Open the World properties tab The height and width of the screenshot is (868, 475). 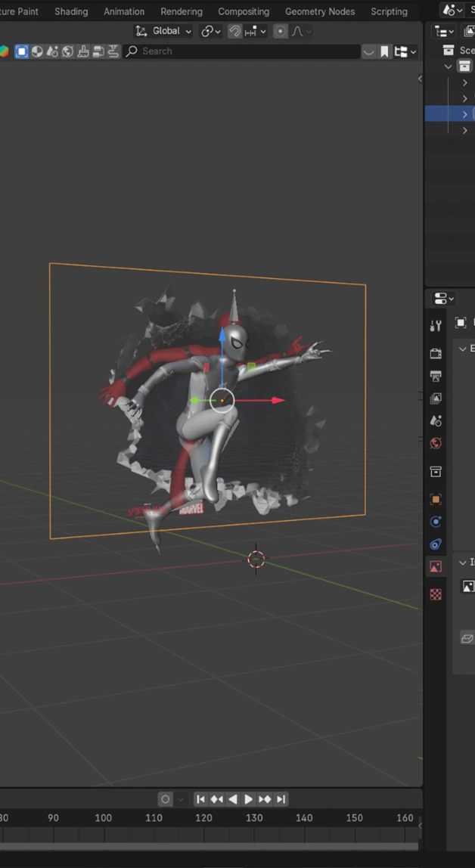coord(436,443)
